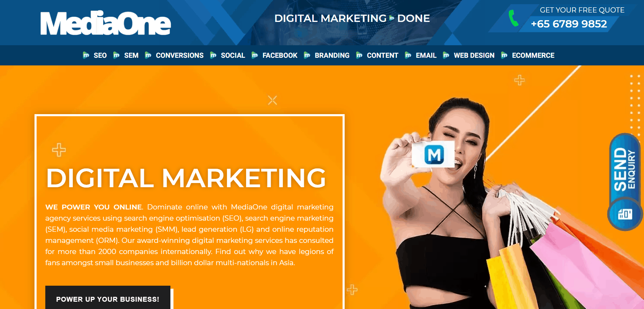This screenshot has height=309, width=644.
Task: Open the SOCIAL menu item
Action: point(233,55)
